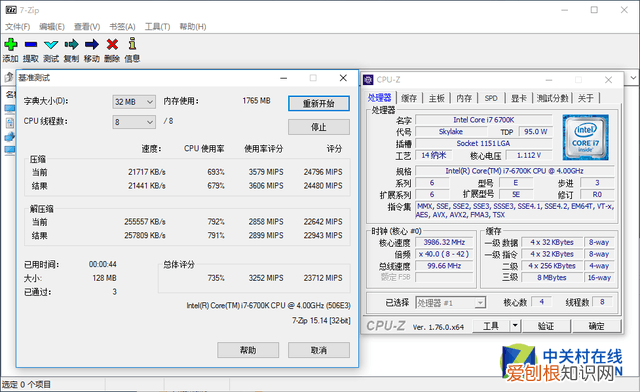Click the 23712 MIPS total rating value
The height and width of the screenshot is (392, 640).
(x=323, y=278)
